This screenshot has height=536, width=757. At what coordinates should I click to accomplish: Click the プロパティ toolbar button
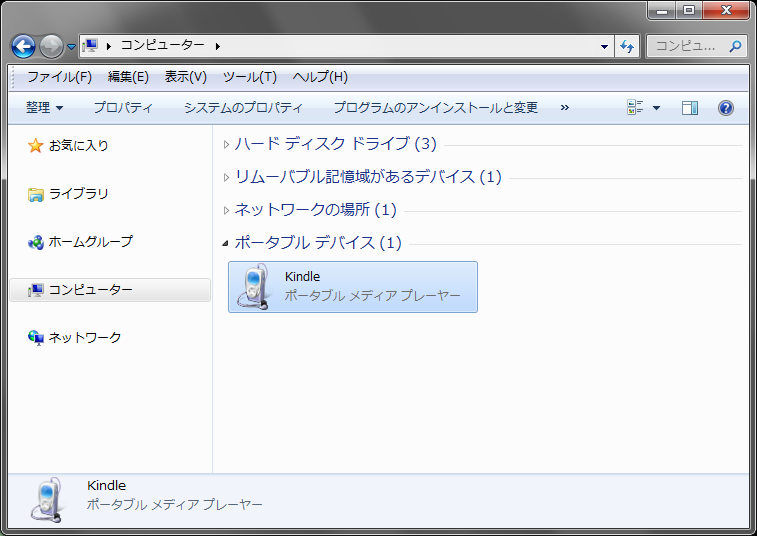pyautogui.click(x=123, y=108)
